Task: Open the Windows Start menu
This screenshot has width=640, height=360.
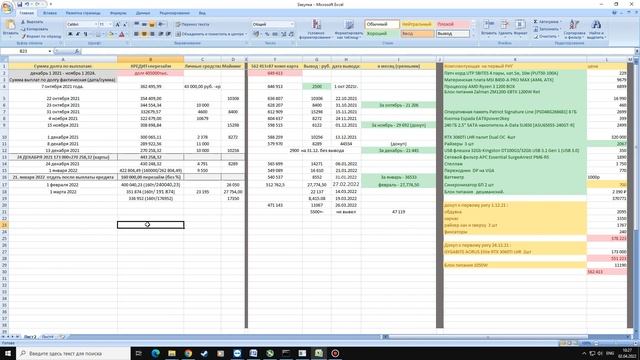Action: click(8, 353)
